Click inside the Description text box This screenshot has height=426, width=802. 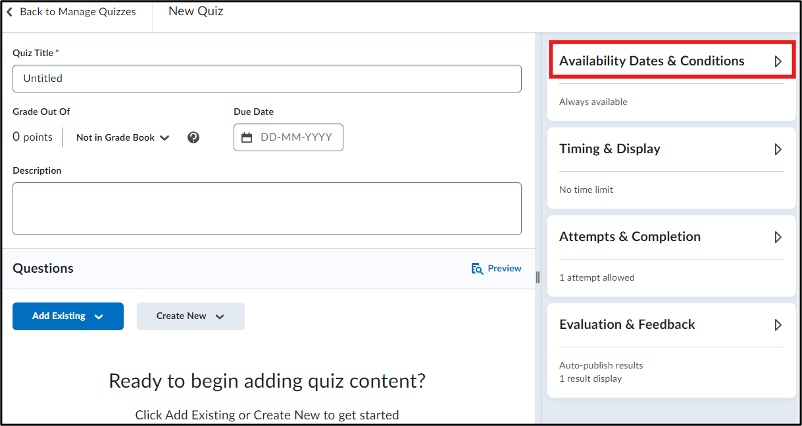(267, 209)
